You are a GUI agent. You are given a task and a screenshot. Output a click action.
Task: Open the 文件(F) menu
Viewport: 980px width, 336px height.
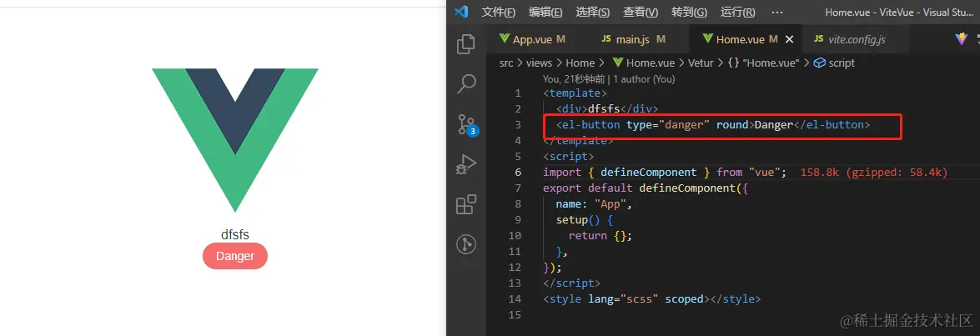(x=498, y=12)
